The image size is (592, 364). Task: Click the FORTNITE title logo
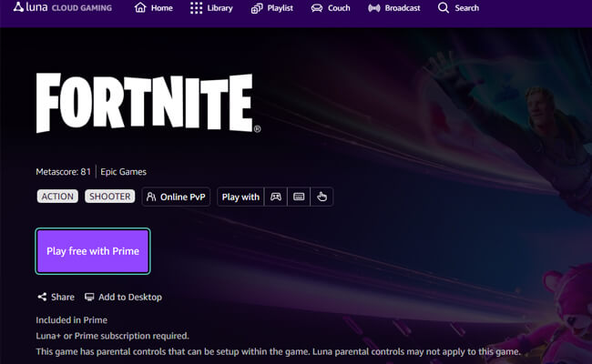(148, 103)
